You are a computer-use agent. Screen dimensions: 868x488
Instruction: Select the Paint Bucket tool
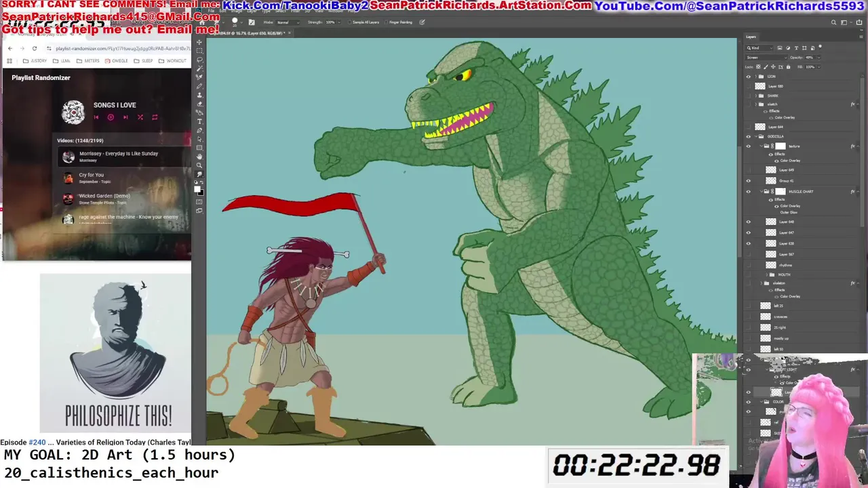point(199,113)
